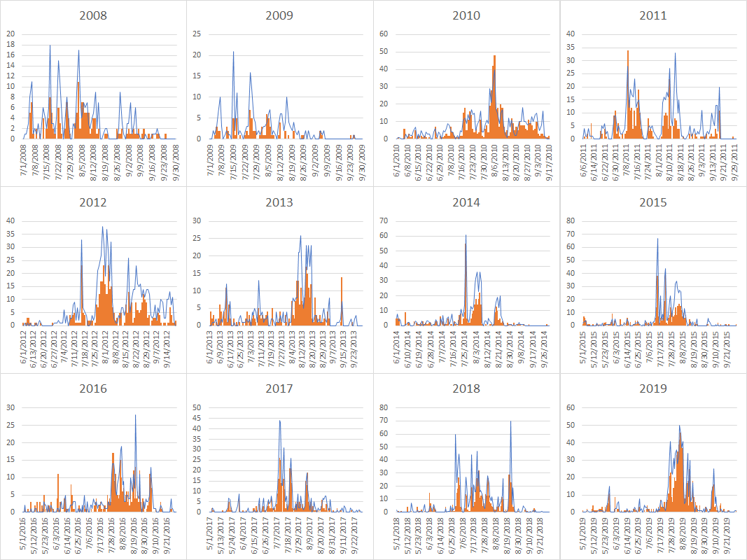The image size is (747, 560).
Task: Select the tallest blue peak in 2017 chart
Action: pyautogui.click(x=280, y=421)
